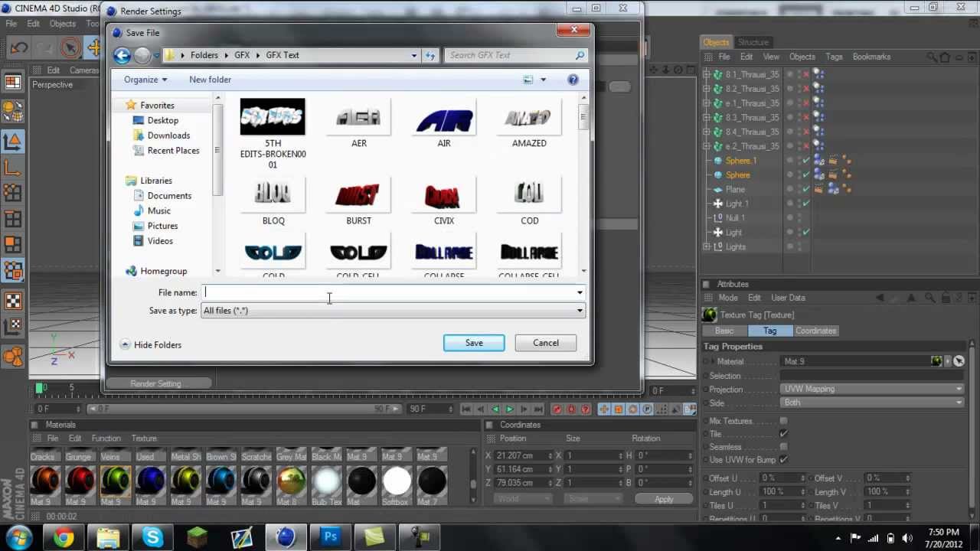Image resolution: width=980 pixels, height=551 pixels.
Task: Click the Texture Tag icon in Attributes
Action: [x=710, y=315]
